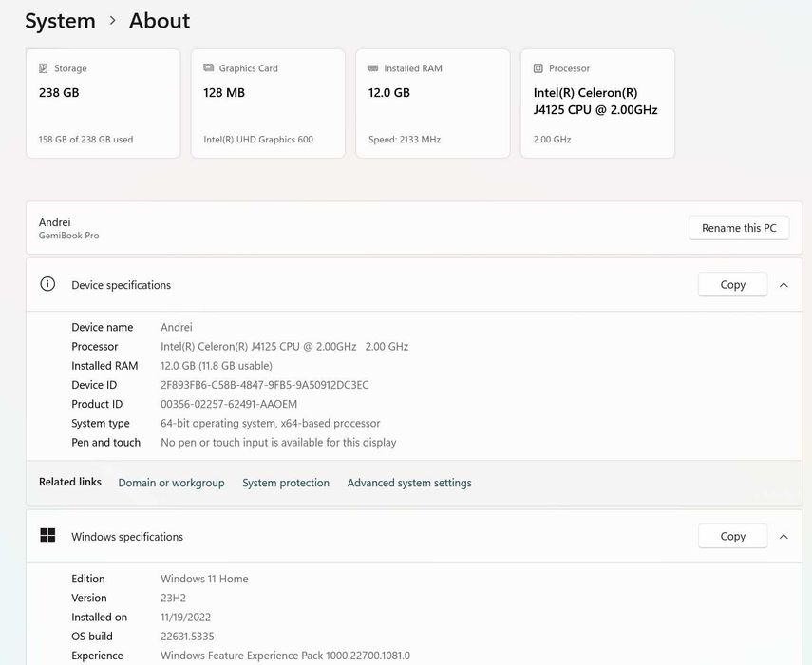Screen dimensions: 812x665
Task: Click the Device specifications header title
Action: click(122, 285)
